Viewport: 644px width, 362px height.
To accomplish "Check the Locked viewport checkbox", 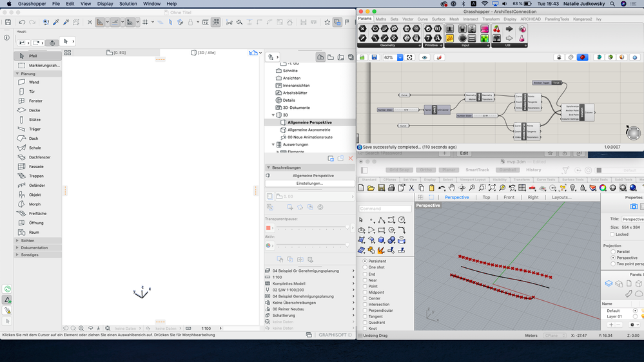I will pos(612,234).
